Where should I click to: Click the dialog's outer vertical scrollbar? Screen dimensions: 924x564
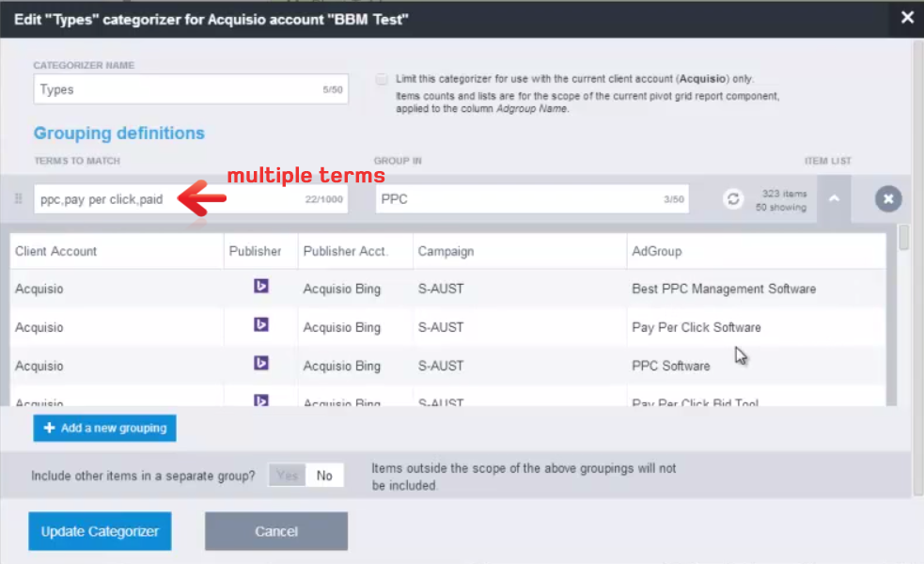tap(918, 268)
